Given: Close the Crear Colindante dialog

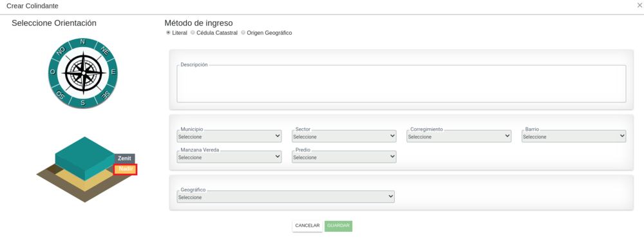Looking at the screenshot, I should click(x=639, y=6).
